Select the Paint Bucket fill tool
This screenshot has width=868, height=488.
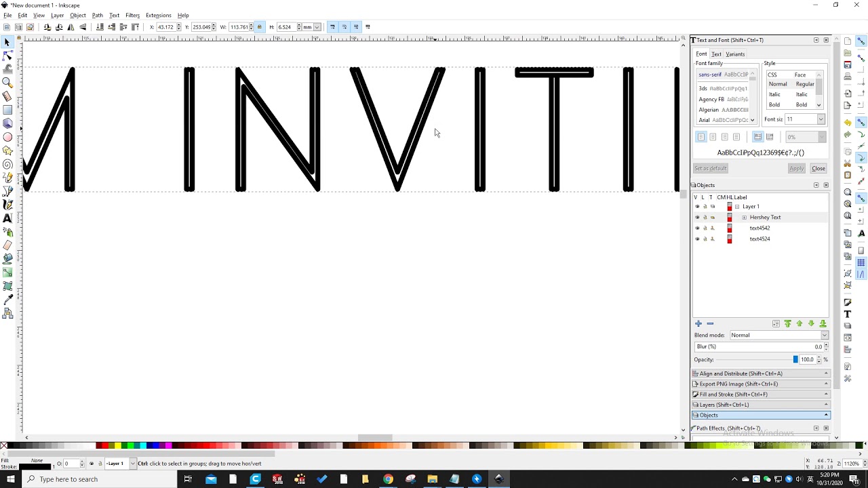click(7, 259)
